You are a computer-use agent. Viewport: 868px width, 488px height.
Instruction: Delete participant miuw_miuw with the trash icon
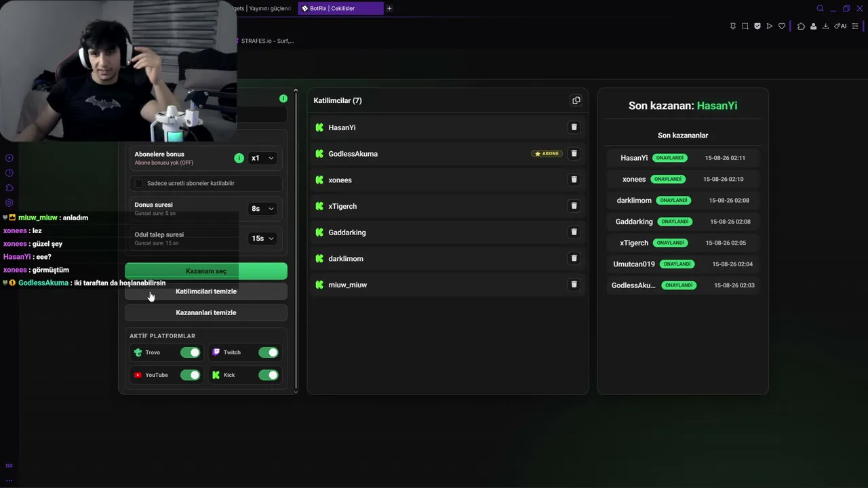point(574,285)
